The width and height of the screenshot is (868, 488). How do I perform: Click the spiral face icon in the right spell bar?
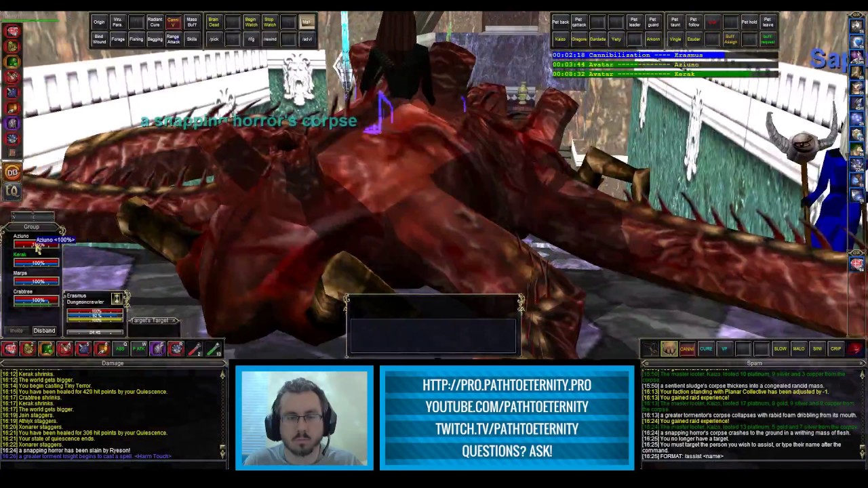point(855,349)
